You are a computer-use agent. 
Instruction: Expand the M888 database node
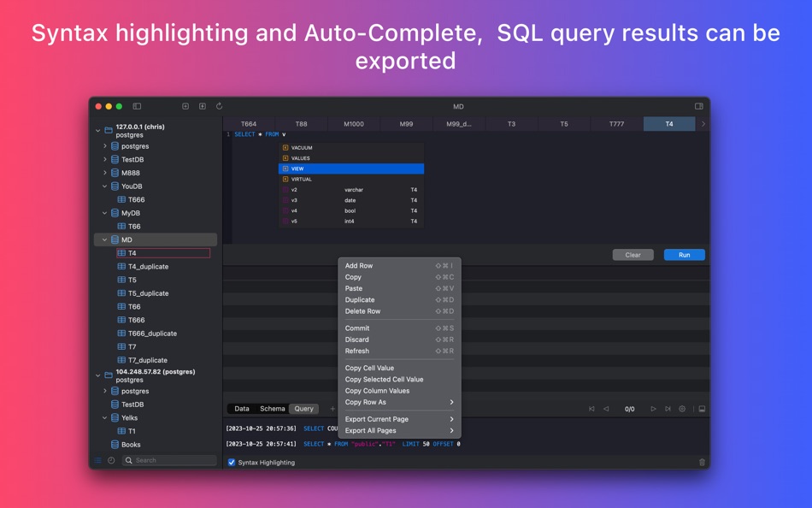[104, 173]
